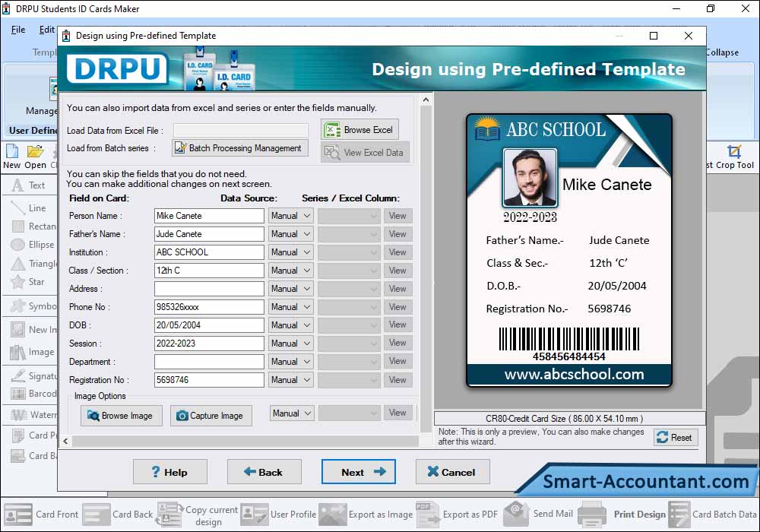Pick the Star shape tool
This screenshot has height=532, width=760.
pos(29,281)
